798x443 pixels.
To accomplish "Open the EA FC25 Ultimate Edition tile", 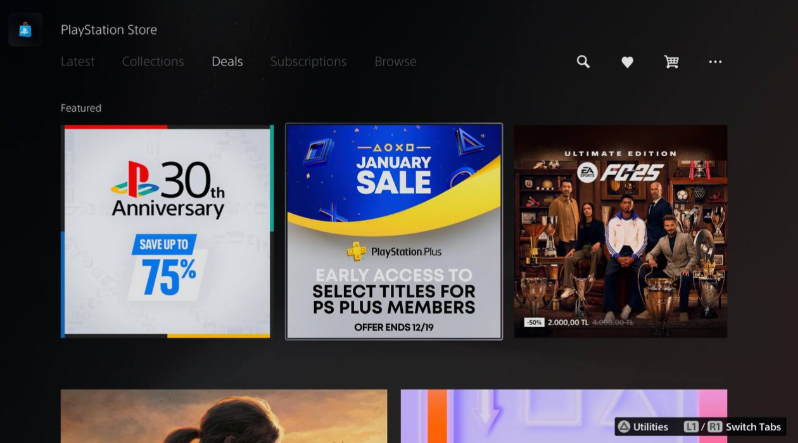I will [x=620, y=232].
